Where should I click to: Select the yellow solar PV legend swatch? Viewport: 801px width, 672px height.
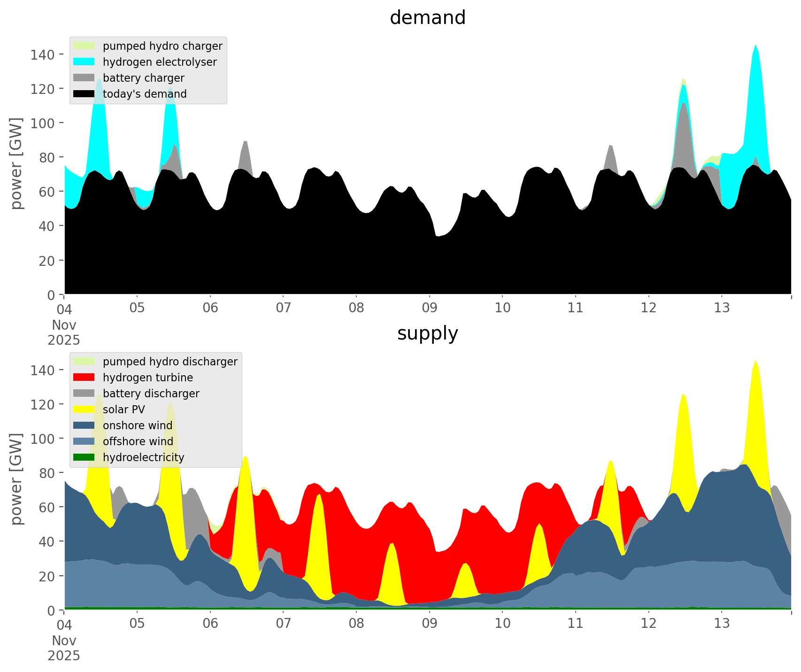tap(84, 409)
